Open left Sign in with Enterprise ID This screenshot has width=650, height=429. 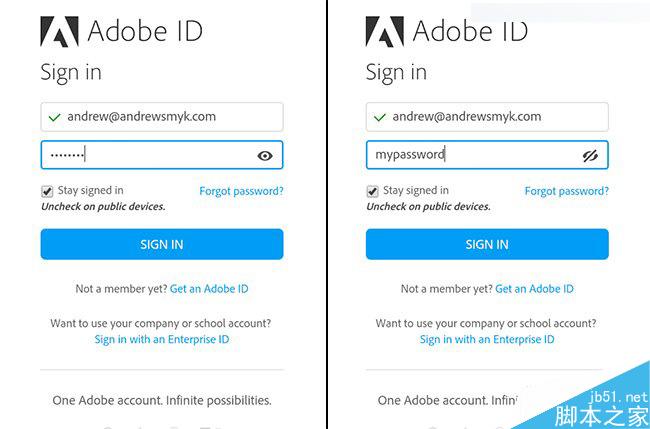[x=161, y=340]
